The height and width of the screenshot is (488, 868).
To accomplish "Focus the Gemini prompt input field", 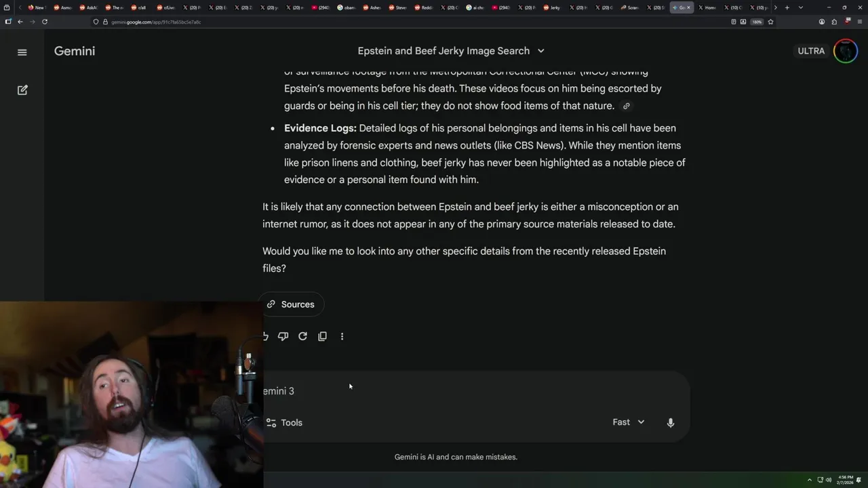I will 475,391.
